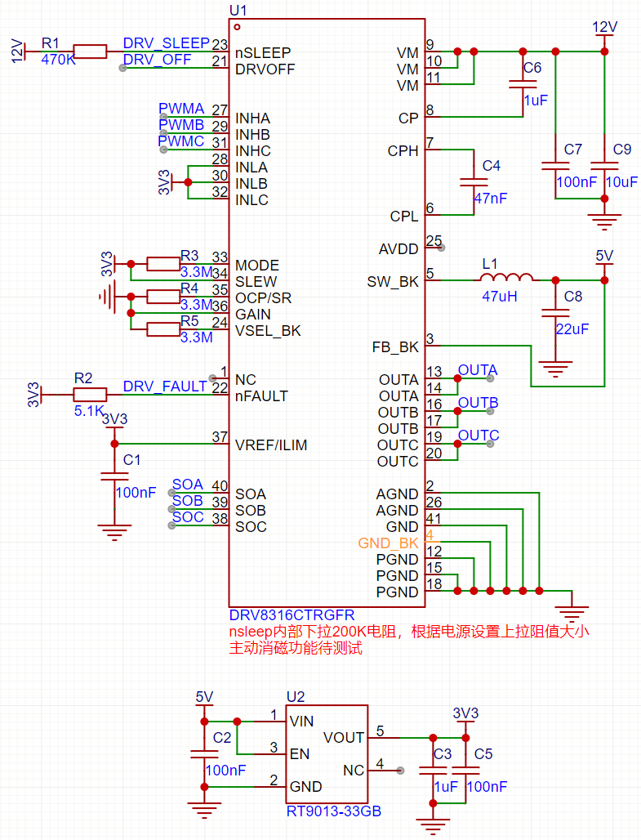
Task: Click orange GND_BK pin name
Action: (x=388, y=543)
